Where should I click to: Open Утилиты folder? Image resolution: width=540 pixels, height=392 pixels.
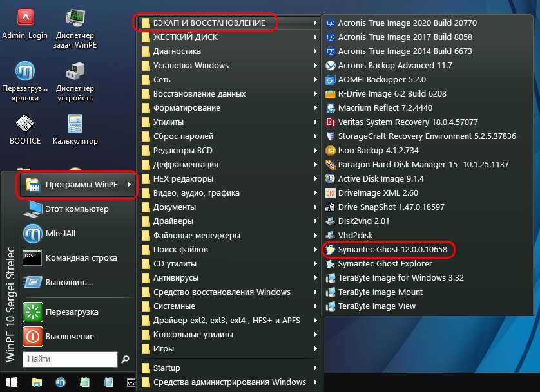click(x=229, y=122)
